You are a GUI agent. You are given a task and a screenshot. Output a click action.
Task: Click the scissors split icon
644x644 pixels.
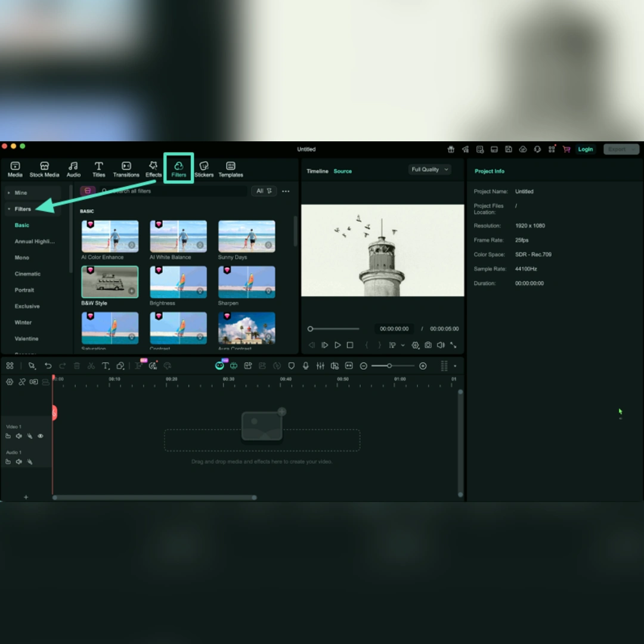click(x=91, y=366)
